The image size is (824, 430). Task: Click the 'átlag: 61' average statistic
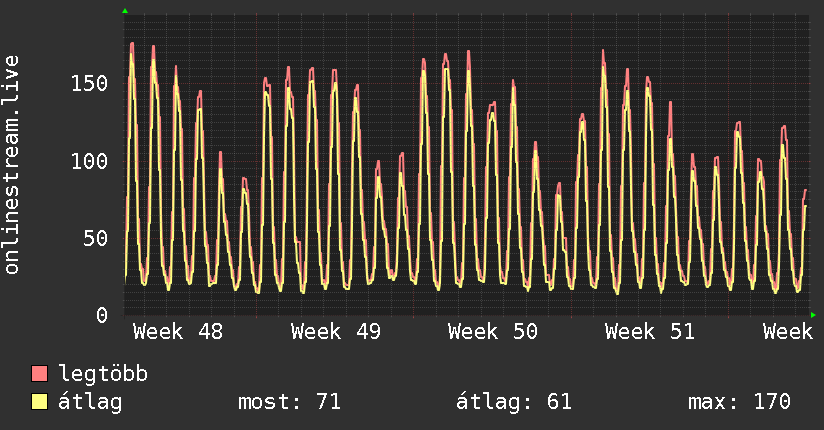(x=514, y=403)
